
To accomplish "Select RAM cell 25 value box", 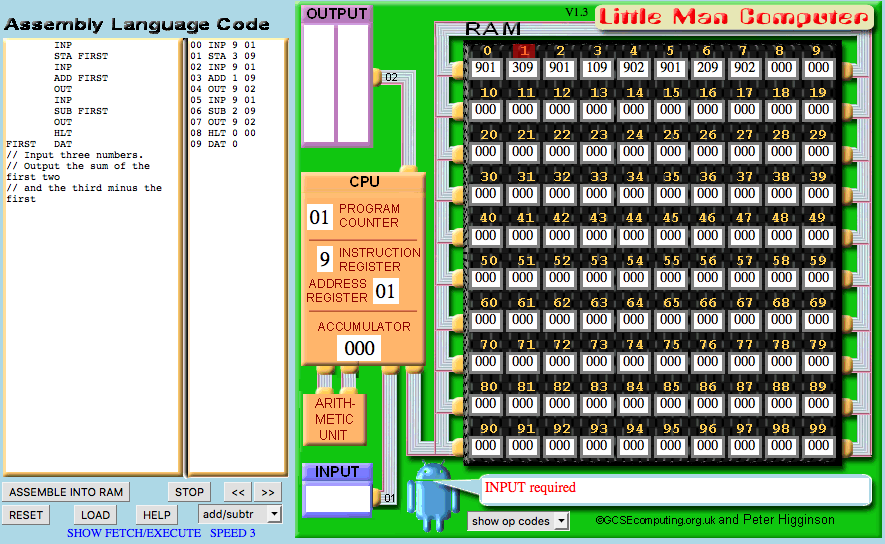I will (x=671, y=151).
